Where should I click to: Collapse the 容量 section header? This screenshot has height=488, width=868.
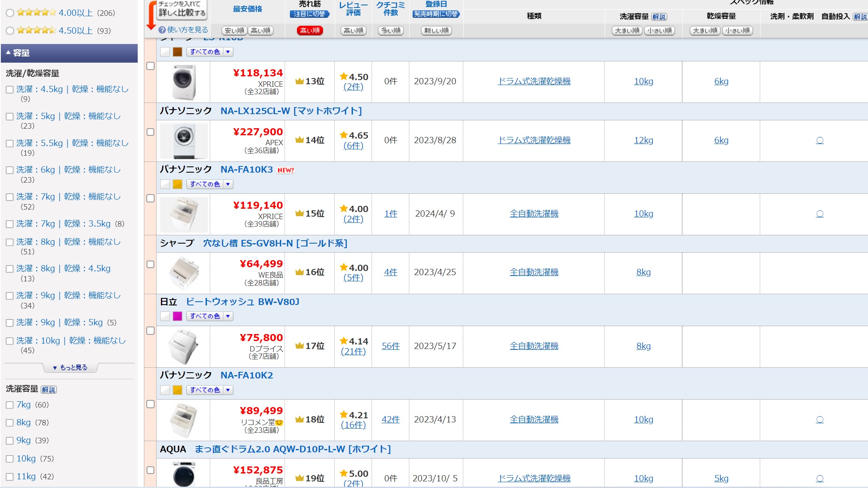click(69, 53)
